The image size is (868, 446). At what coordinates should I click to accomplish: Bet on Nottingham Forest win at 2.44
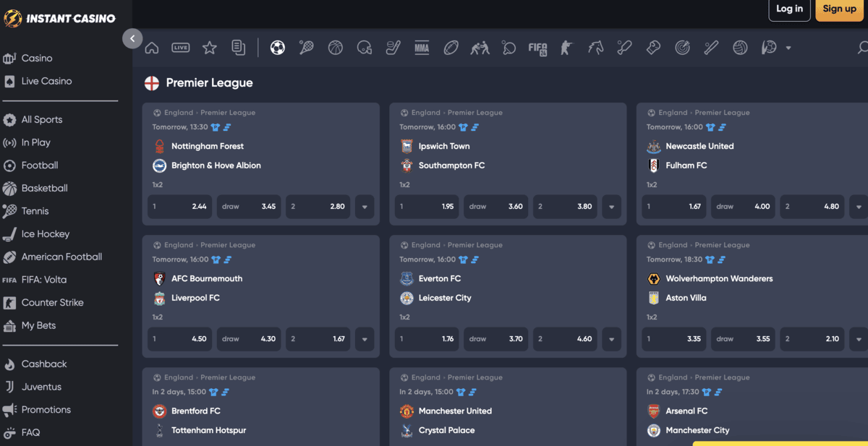180,207
